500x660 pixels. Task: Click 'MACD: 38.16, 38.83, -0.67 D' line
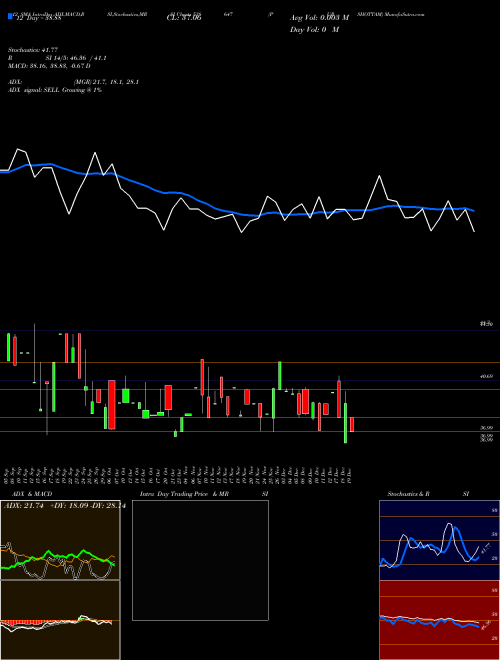(49, 66)
